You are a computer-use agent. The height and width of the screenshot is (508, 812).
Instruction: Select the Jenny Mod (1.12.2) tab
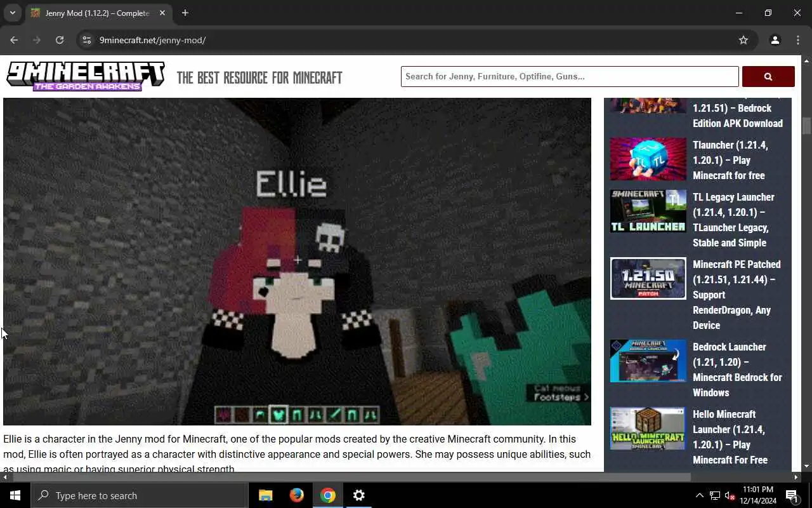pyautogui.click(x=98, y=13)
